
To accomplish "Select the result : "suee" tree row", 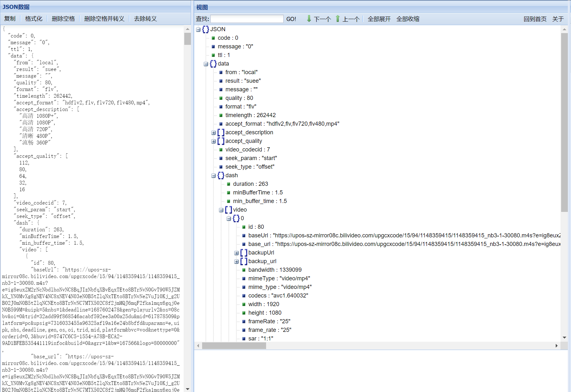I will pos(243,81).
